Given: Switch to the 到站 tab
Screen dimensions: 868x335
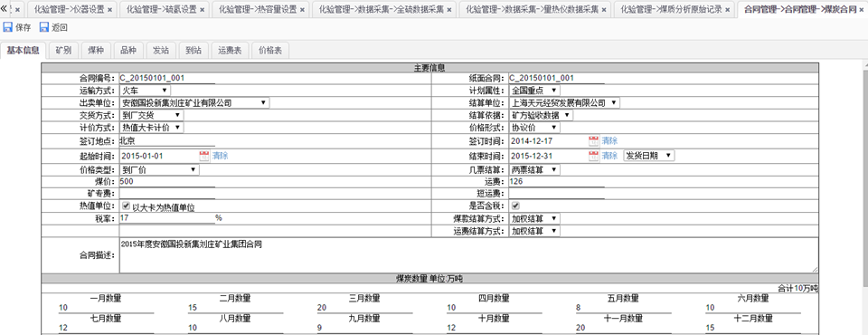Looking at the screenshot, I should tap(193, 51).
